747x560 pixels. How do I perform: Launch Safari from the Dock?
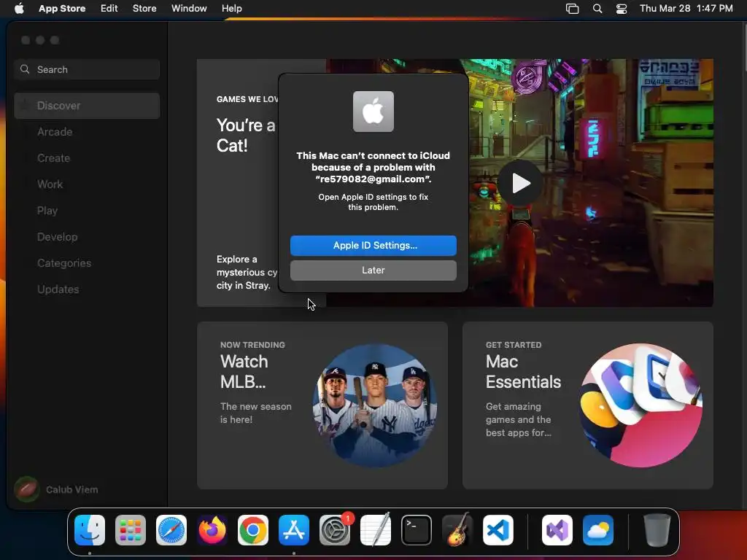tap(171, 530)
